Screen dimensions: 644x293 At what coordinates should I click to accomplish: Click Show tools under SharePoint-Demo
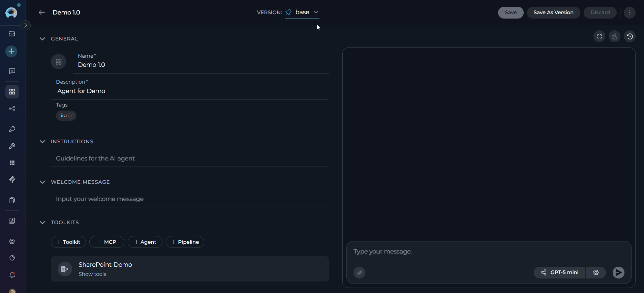92,274
